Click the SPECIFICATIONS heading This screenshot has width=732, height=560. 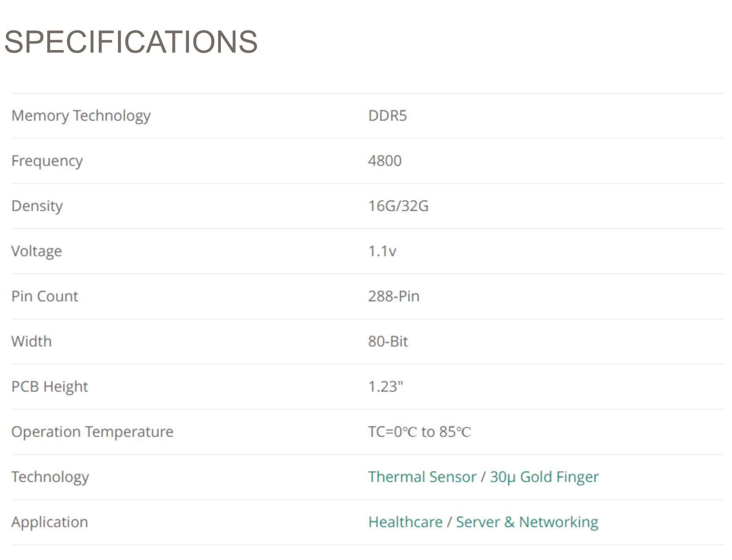[x=131, y=42]
